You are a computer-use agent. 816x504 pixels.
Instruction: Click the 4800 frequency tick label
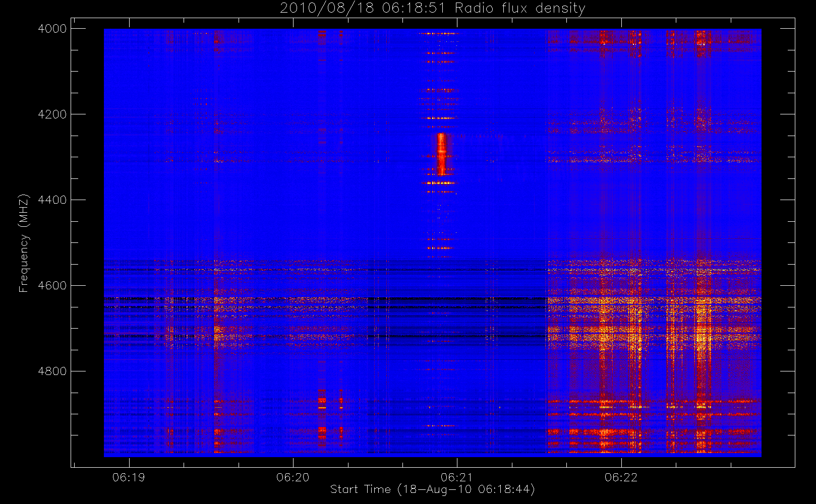pyautogui.click(x=52, y=371)
